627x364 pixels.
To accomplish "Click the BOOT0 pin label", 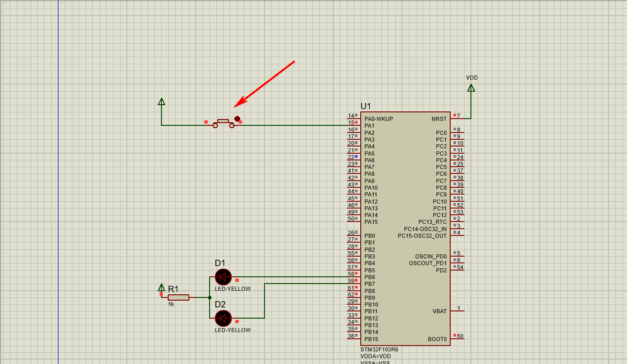I will click(438, 339).
